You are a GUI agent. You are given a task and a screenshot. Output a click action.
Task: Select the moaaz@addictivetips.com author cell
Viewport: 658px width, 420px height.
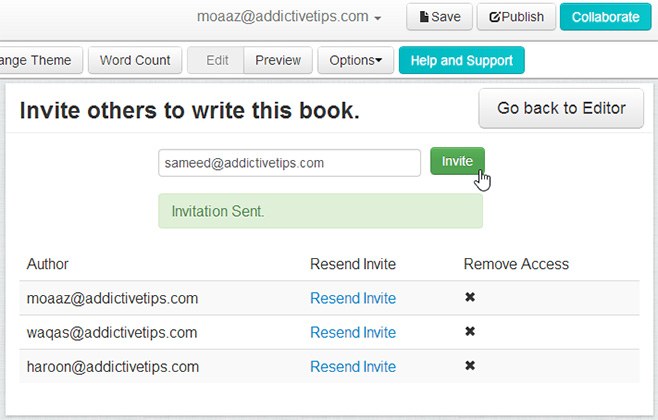pyautogui.click(x=112, y=298)
